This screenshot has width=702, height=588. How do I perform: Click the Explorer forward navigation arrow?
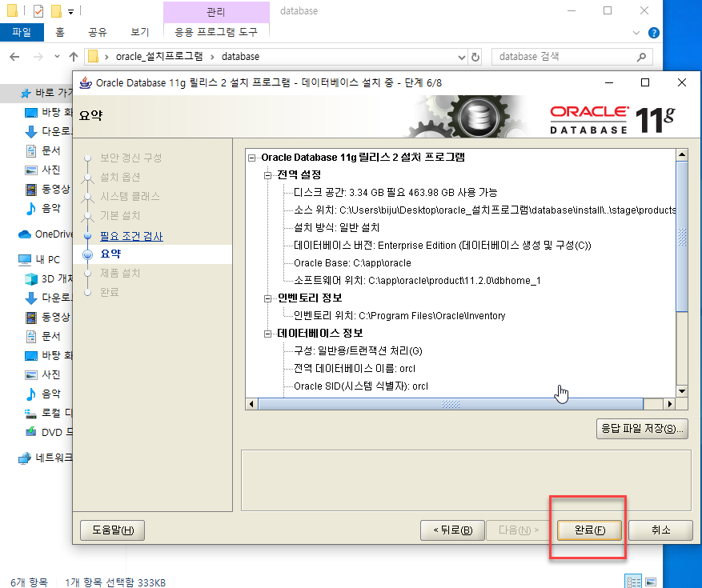[x=38, y=57]
